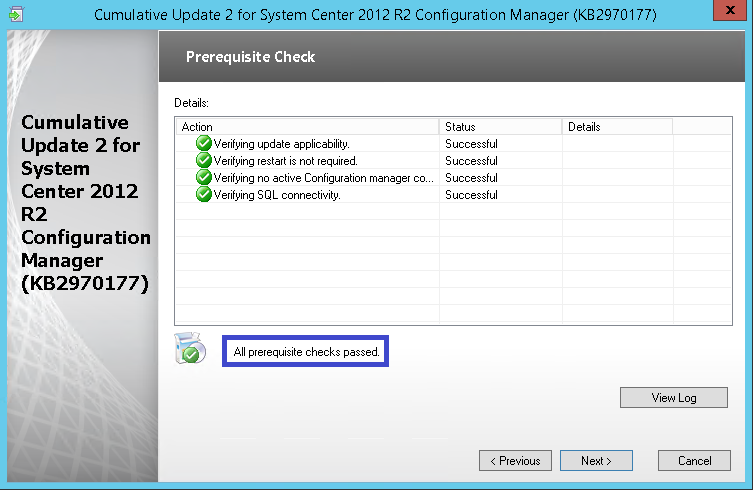
Task: Proceed with the Next button
Action: (x=596, y=461)
